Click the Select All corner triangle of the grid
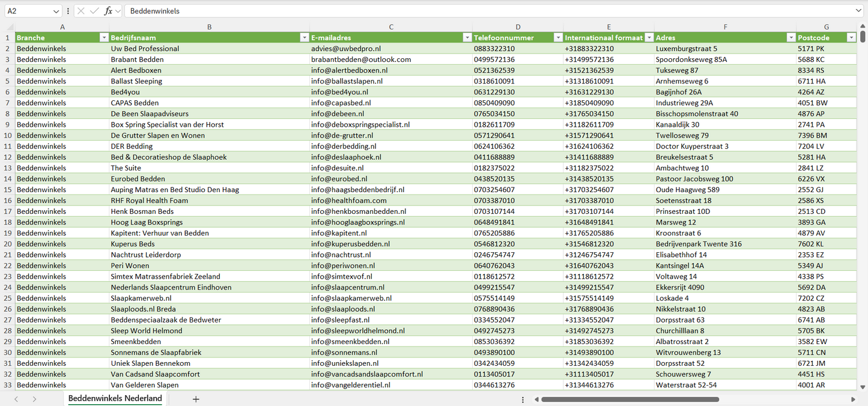This screenshot has height=406, width=868. pyautogui.click(x=9, y=27)
